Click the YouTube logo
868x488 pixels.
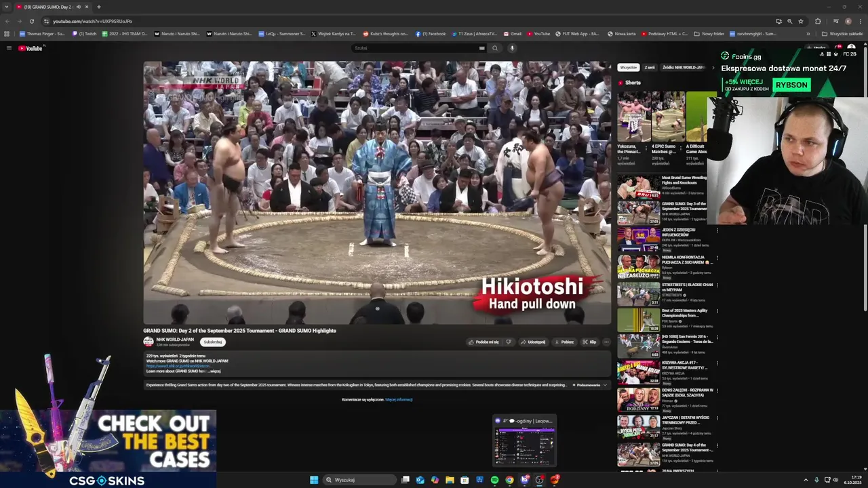[x=31, y=48]
